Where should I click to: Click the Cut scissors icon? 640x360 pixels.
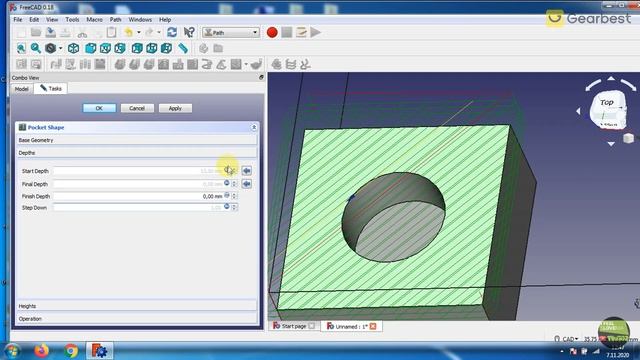pyautogui.click(x=82, y=33)
